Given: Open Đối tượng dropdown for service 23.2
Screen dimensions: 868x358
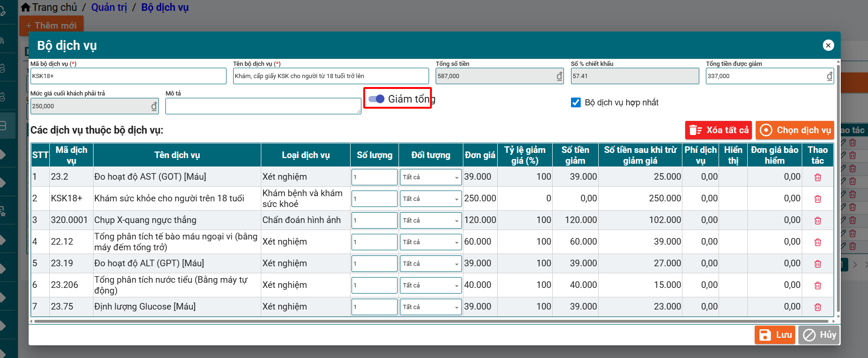Looking at the screenshot, I should 430,177.
